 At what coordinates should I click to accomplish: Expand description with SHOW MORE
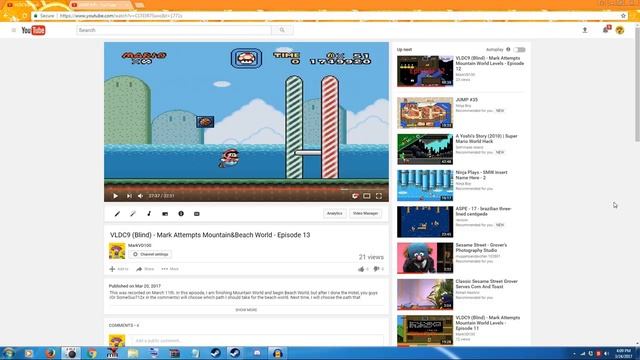(x=246, y=310)
